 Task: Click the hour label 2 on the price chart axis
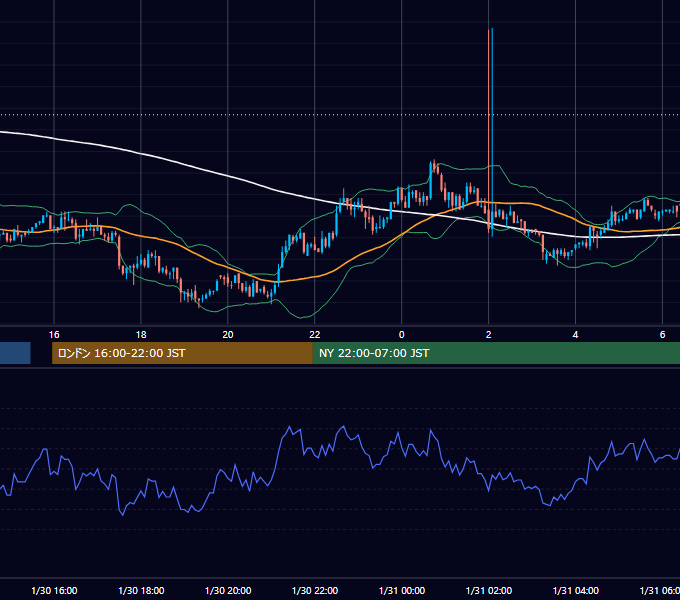(x=489, y=335)
